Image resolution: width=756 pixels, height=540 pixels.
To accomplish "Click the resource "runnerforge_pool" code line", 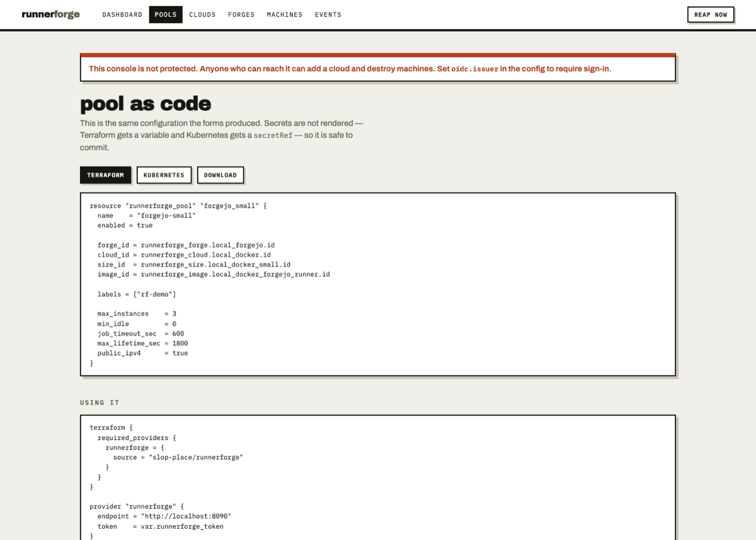I will coord(178,205).
